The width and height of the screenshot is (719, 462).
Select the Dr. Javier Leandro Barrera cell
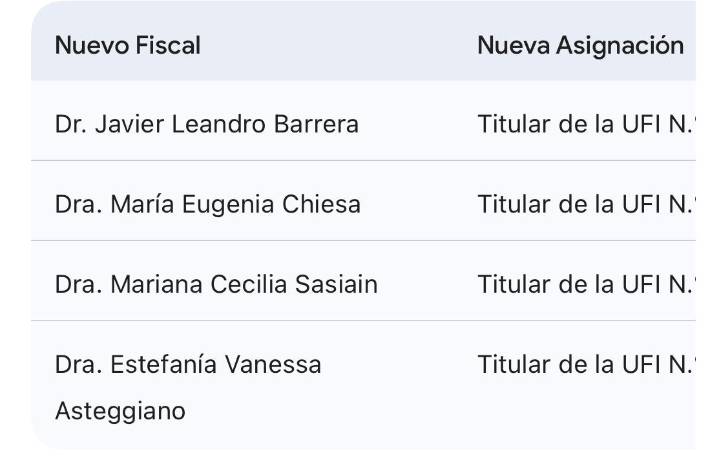pos(206,125)
